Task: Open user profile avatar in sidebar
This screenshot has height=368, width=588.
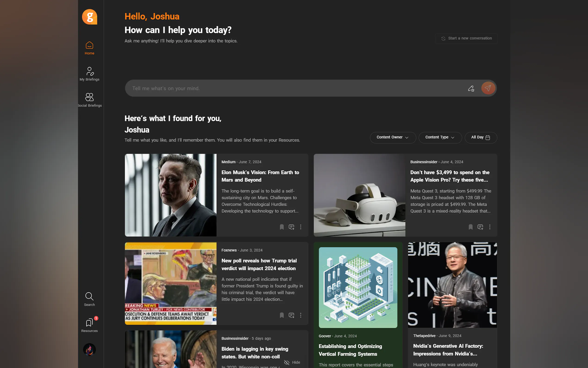Action: 89,349
